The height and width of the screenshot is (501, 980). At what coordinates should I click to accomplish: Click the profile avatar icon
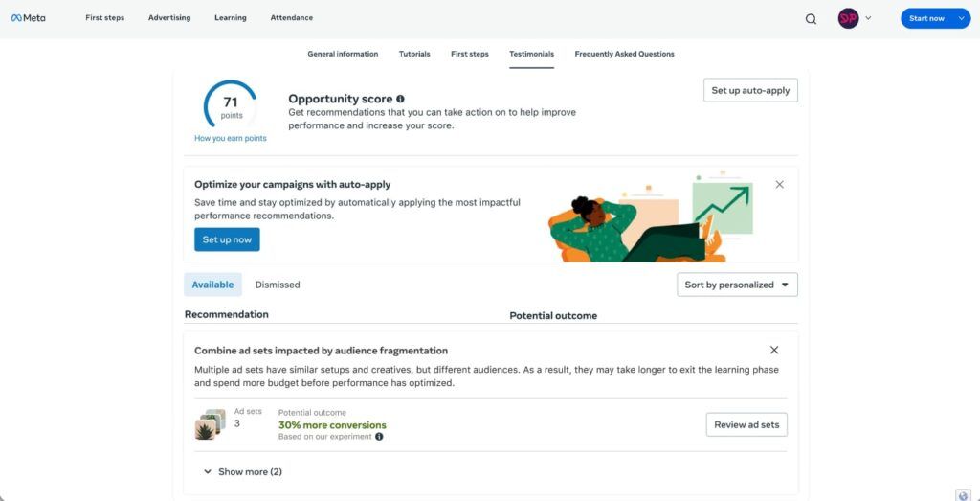[x=848, y=18]
